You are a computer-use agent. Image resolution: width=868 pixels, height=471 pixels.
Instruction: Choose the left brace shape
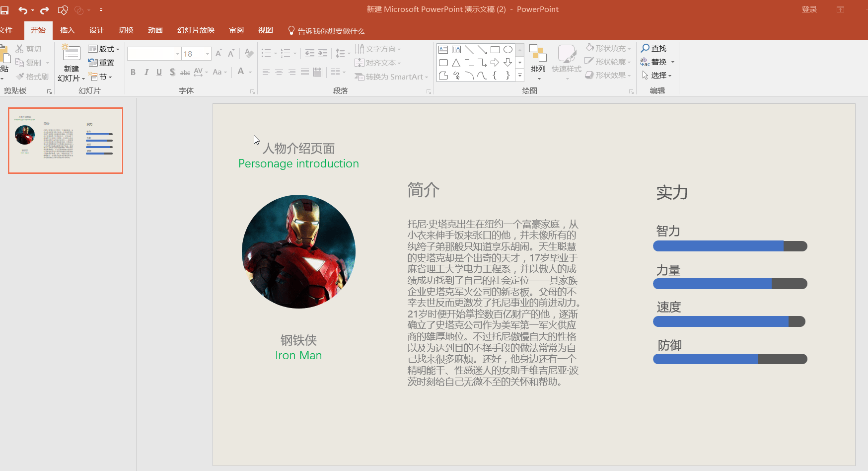click(x=495, y=76)
